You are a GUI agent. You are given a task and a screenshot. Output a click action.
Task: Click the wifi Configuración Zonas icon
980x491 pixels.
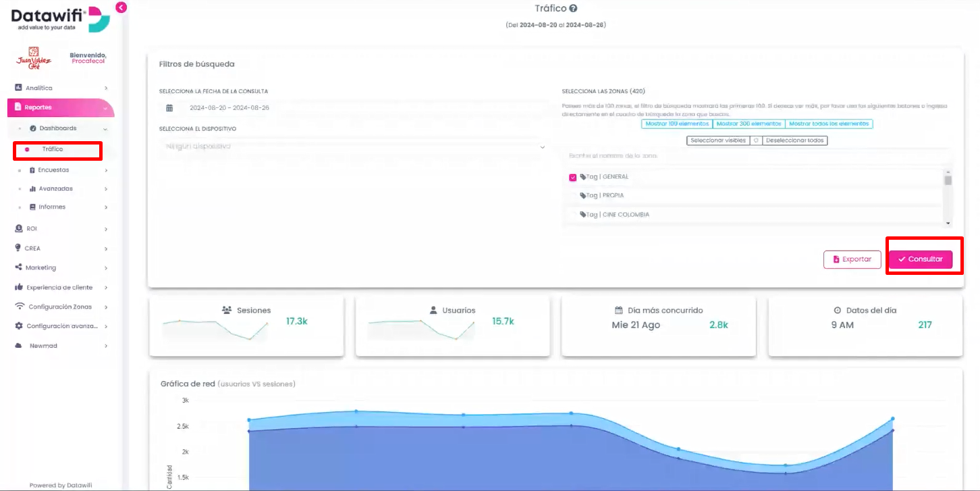click(x=20, y=307)
